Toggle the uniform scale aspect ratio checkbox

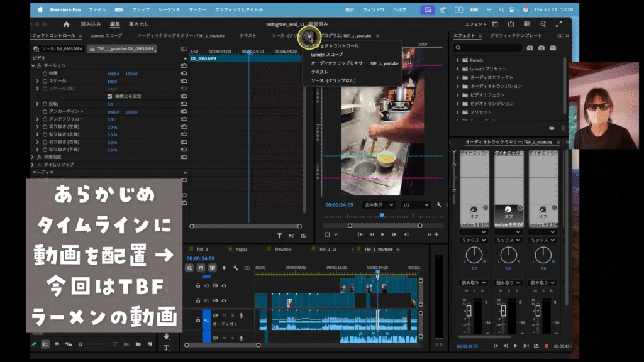[x=109, y=96]
